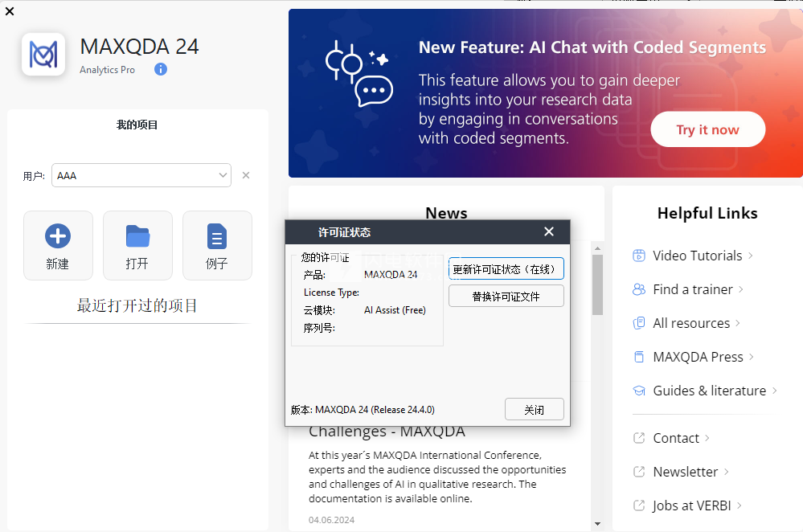The width and height of the screenshot is (803, 532).
Task: Open the MAXQDA Press link
Action: (x=698, y=357)
